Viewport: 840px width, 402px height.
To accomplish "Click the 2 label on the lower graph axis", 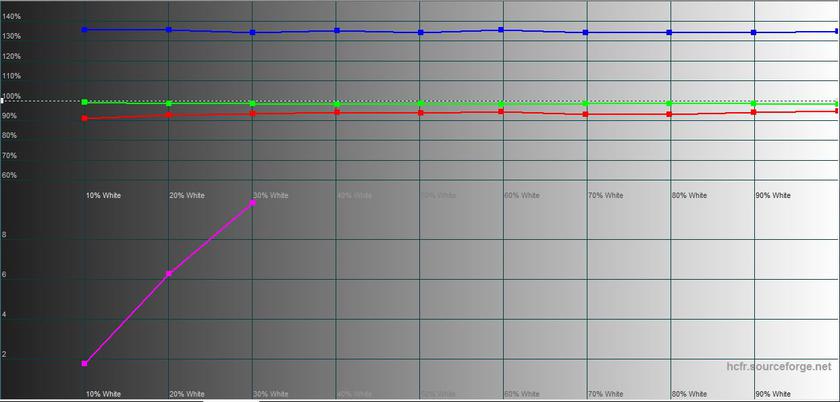I will pyautogui.click(x=5, y=354).
